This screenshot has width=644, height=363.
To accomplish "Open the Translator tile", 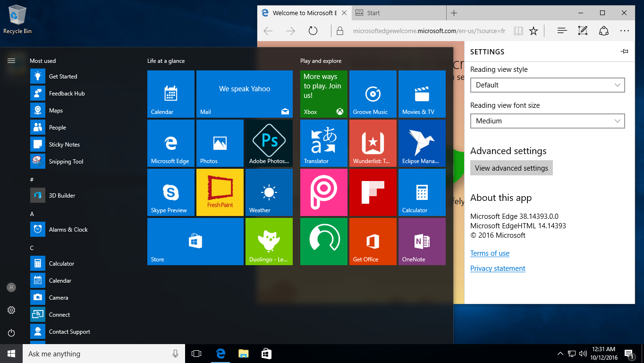I will [x=324, y=143].
